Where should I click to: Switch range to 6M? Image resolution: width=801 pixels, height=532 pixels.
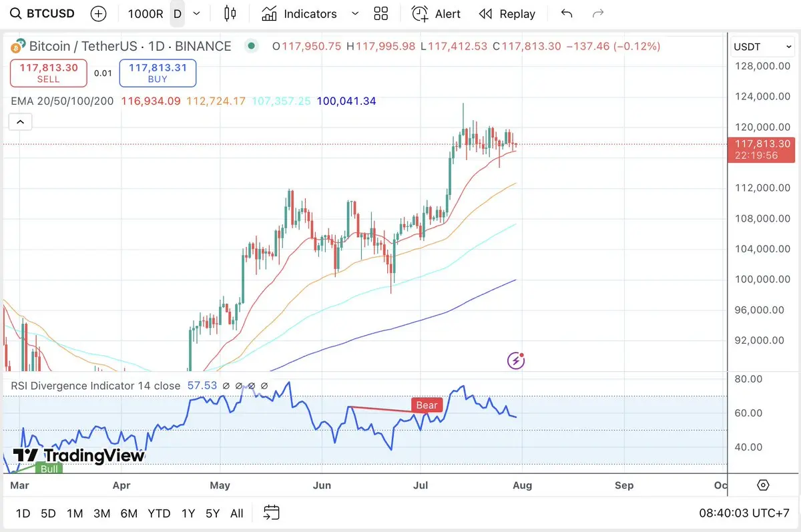click(x=129, y=513)
